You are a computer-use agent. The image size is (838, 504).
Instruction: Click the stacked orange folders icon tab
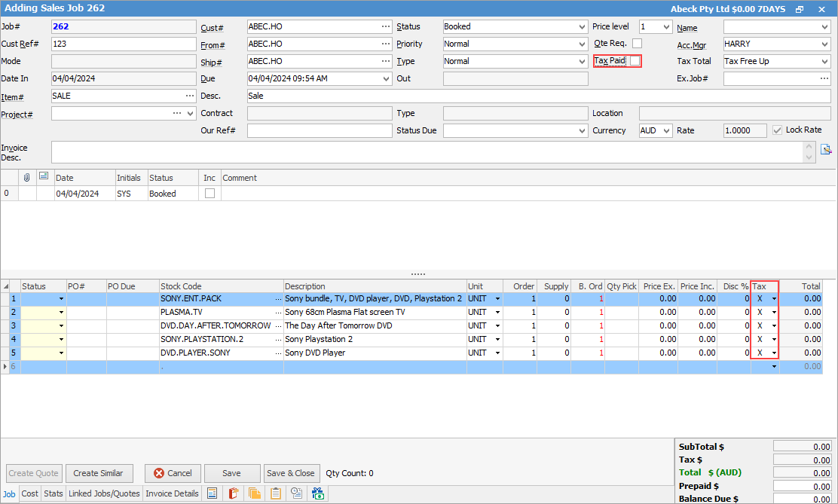tap(255, 494)
